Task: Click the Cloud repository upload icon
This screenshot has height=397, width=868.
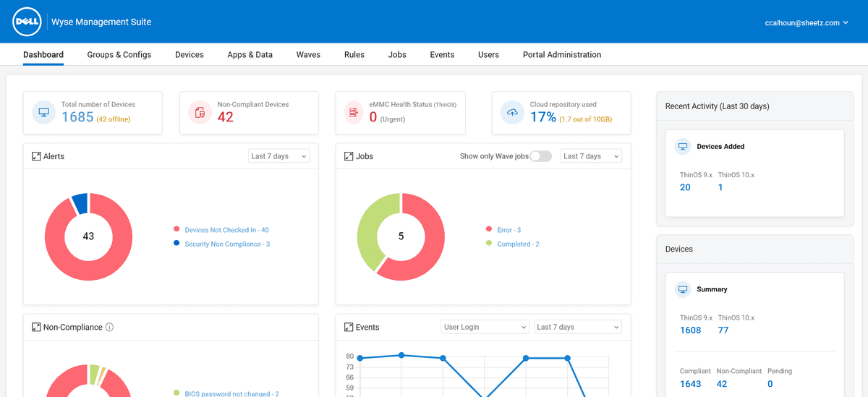Action: pyautogui.click(x=512, y=113)
